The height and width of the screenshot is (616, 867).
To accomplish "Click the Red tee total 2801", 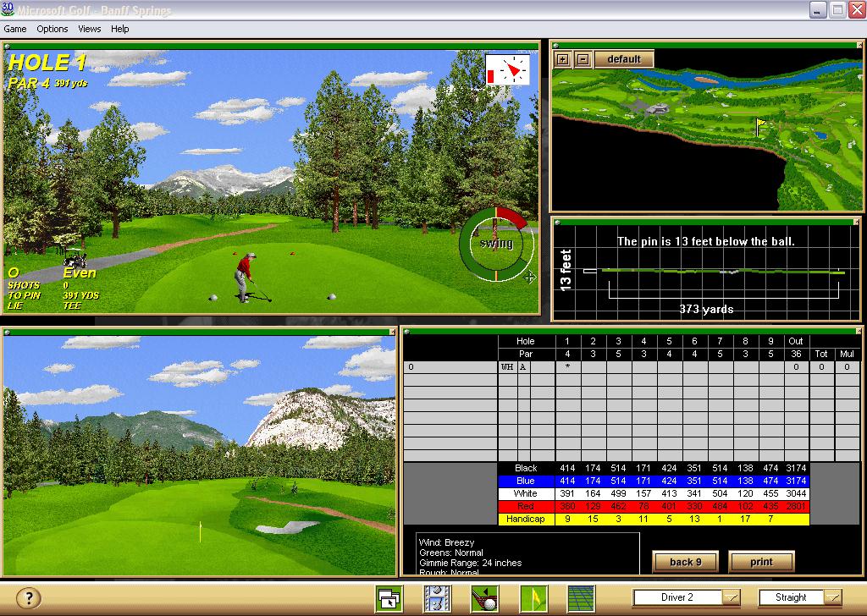I will tap(796, 506).
